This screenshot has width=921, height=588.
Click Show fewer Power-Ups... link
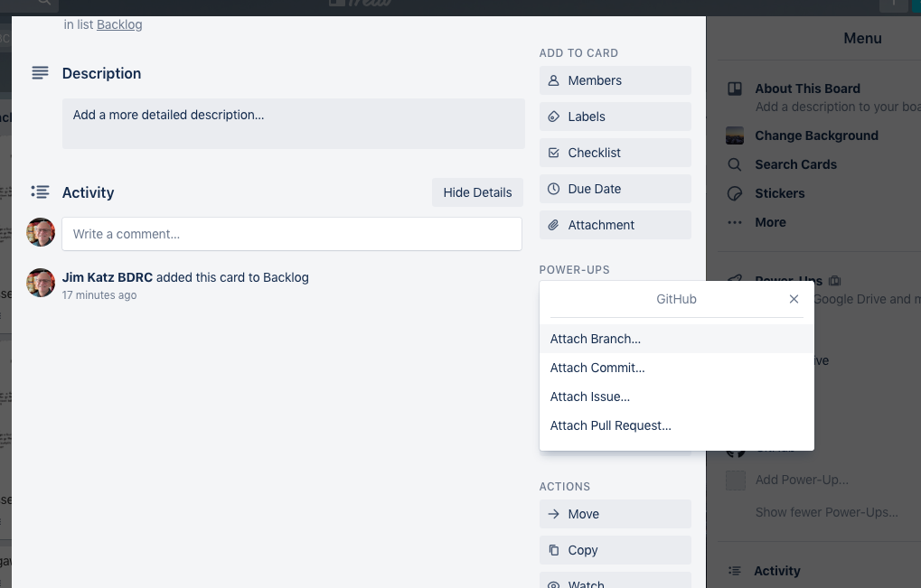(x=826, y=512)
